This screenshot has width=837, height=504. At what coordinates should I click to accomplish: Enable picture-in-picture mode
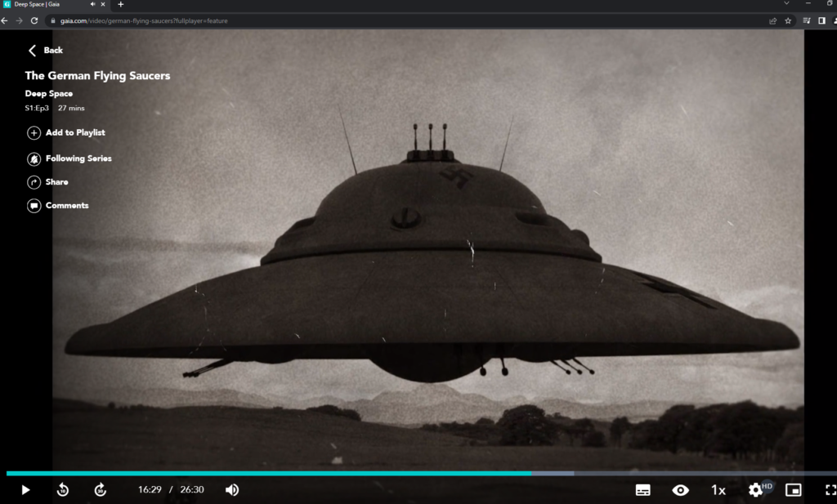[x=793, y=490]
